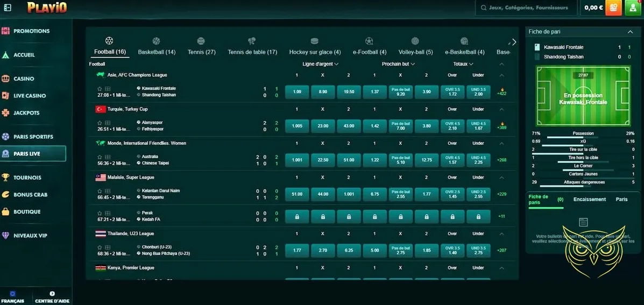Screen dimensions: 644x305
Task: Favorite the Kawasaki Frontale match star
Action: (100, 88)
